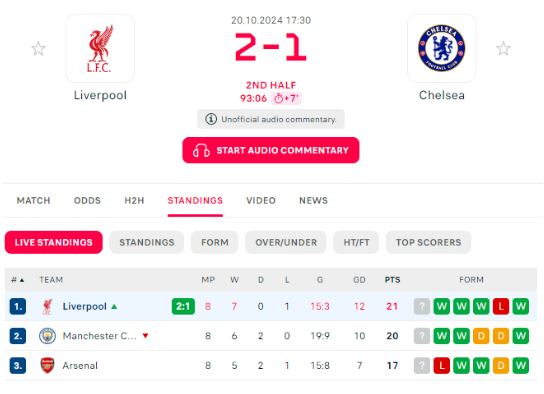This screenshot has height=394, width=544.
Task: Start audio commentary
Action: pos(271,150)
